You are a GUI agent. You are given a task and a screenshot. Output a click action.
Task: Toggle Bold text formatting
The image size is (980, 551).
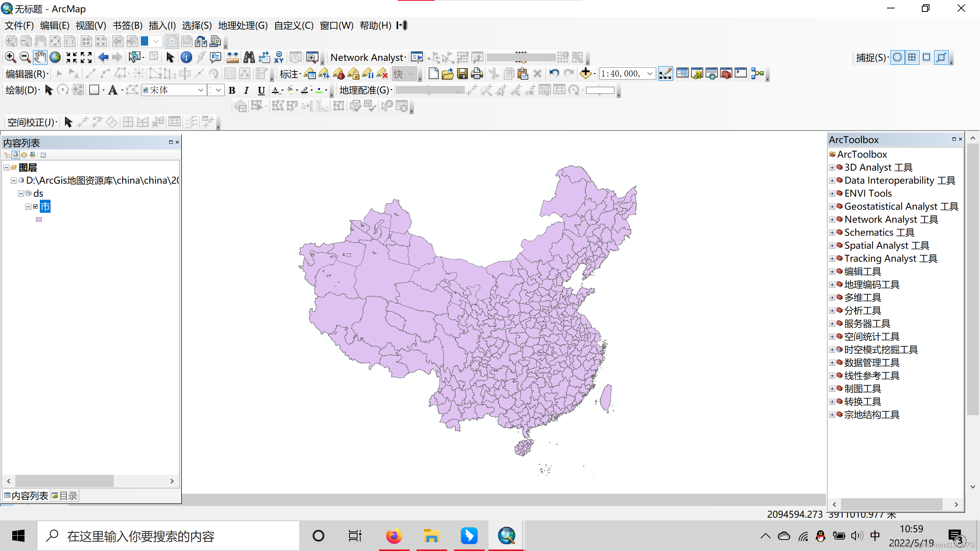click(x=232, y=90)
